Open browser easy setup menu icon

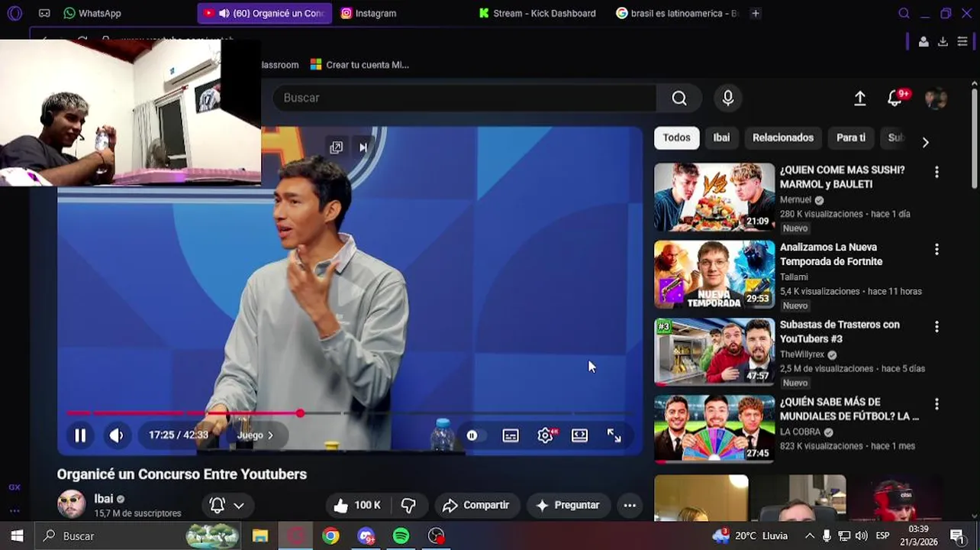(962, 41)
